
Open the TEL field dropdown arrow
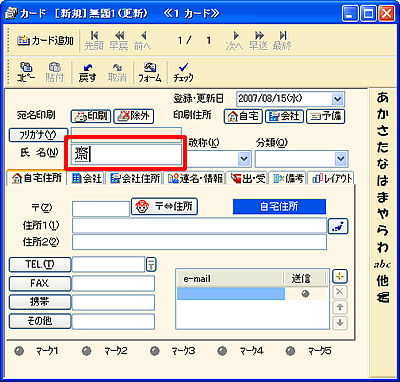(151, 265)
